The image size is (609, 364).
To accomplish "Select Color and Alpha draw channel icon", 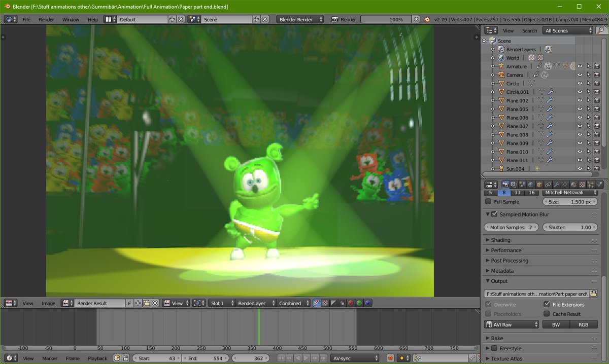I will [317, 303].
